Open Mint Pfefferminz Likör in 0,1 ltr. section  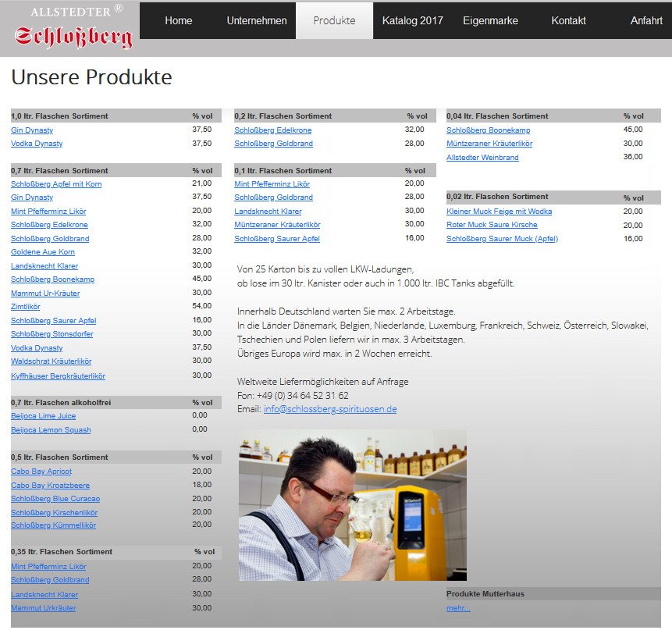[272, 184]
